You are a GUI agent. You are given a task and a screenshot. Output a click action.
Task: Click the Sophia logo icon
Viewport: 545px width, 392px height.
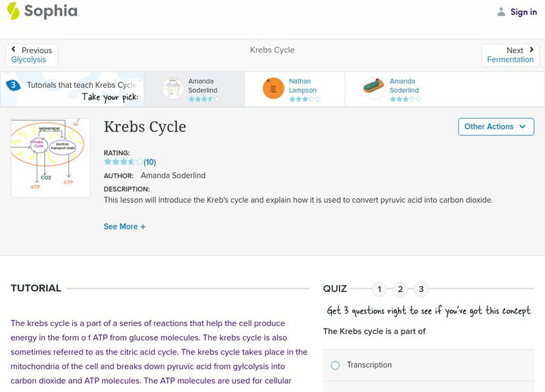point(13,11)
